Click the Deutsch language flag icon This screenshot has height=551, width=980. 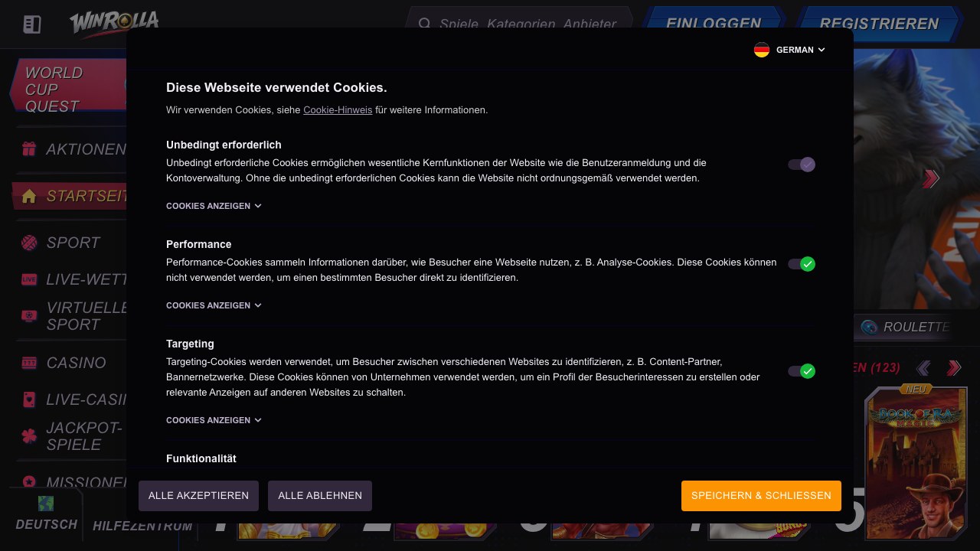tap(46, 504)
